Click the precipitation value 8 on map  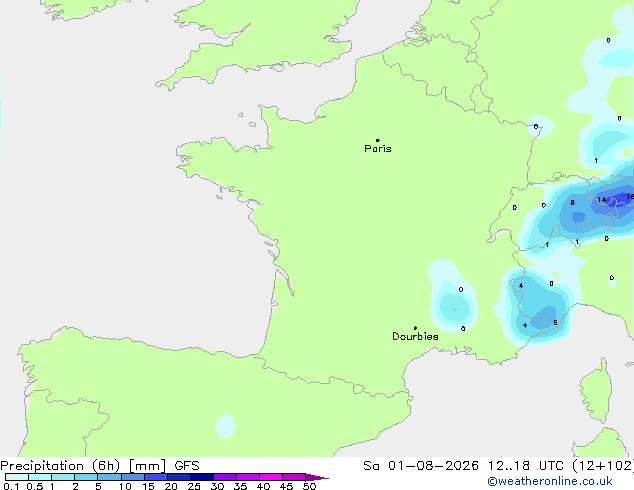point(573,203)
